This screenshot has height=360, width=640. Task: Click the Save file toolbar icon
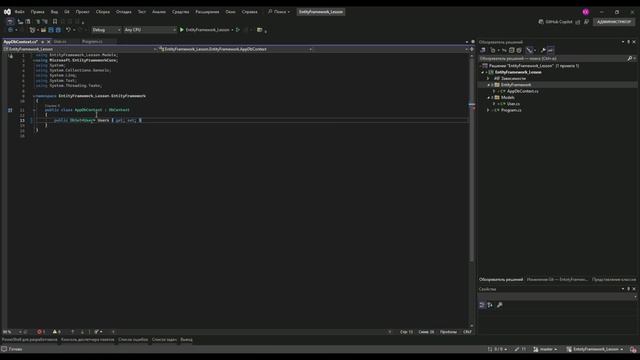51,30
